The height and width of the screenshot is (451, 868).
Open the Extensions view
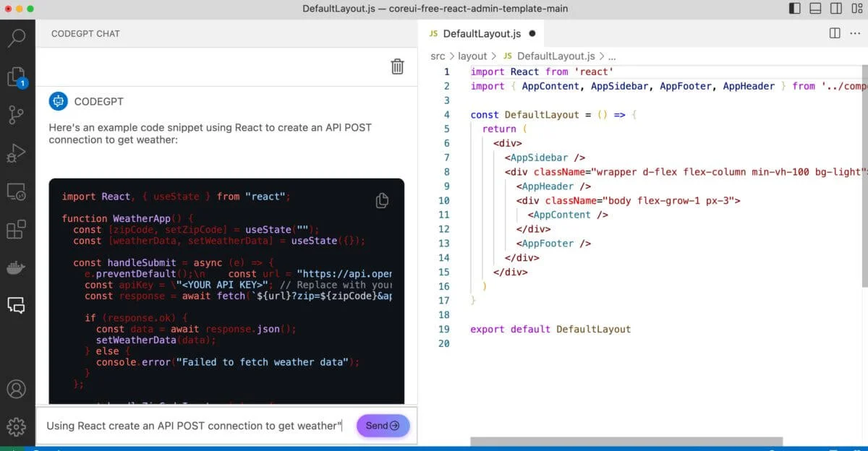[x=16, y=230]
